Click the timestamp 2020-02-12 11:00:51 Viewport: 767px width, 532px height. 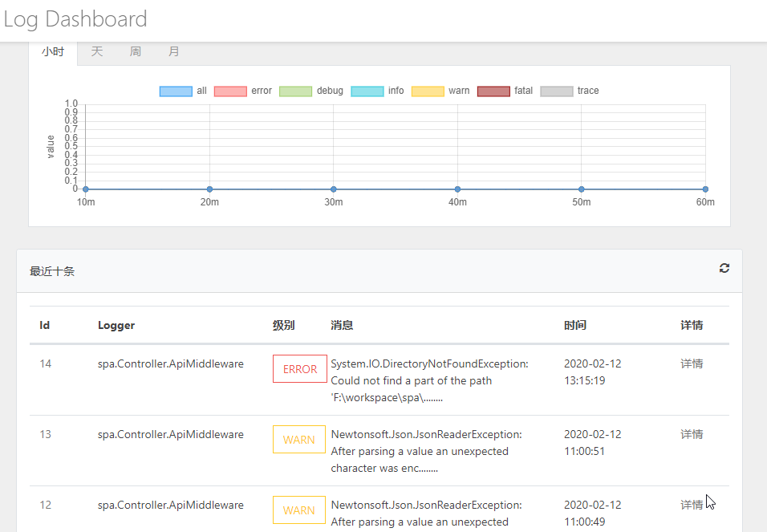(592, 442)
